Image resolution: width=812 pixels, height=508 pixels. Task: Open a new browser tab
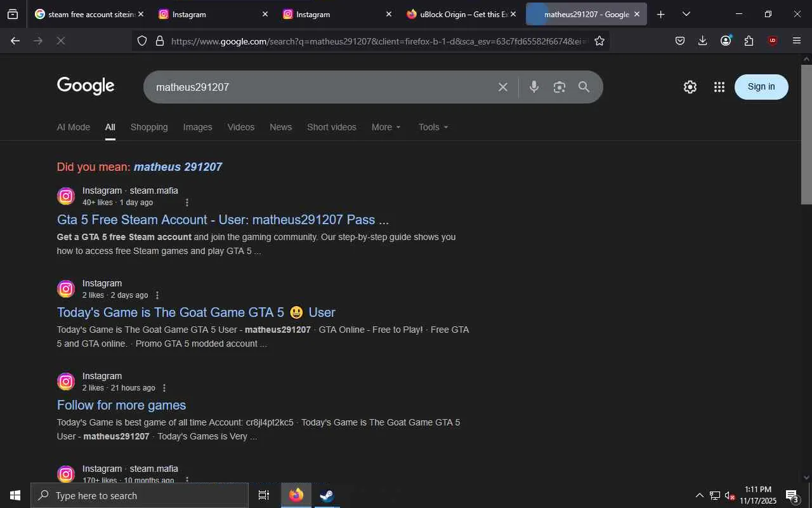coord(660,14)
